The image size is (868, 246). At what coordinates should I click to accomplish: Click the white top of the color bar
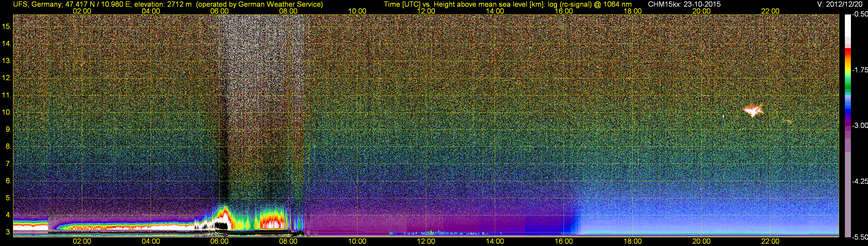point(848,25)
